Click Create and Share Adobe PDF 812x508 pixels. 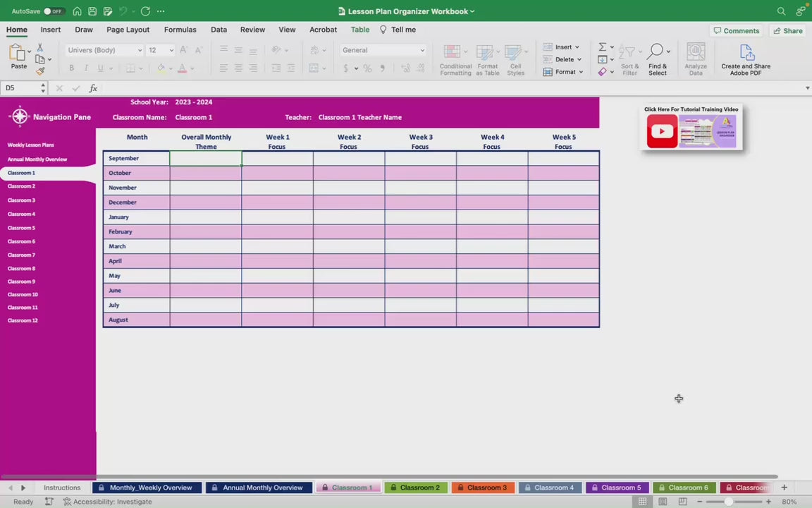(x=745, y=59)
